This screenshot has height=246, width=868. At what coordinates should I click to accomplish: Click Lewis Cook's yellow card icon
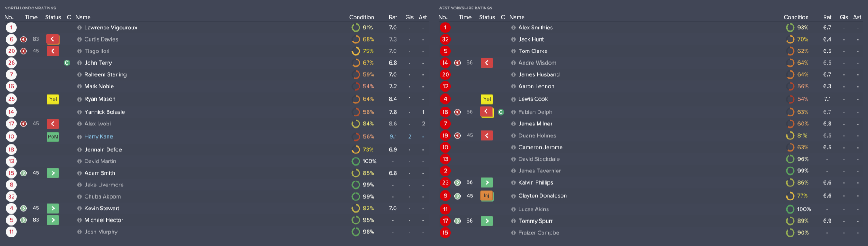(487, 99)
